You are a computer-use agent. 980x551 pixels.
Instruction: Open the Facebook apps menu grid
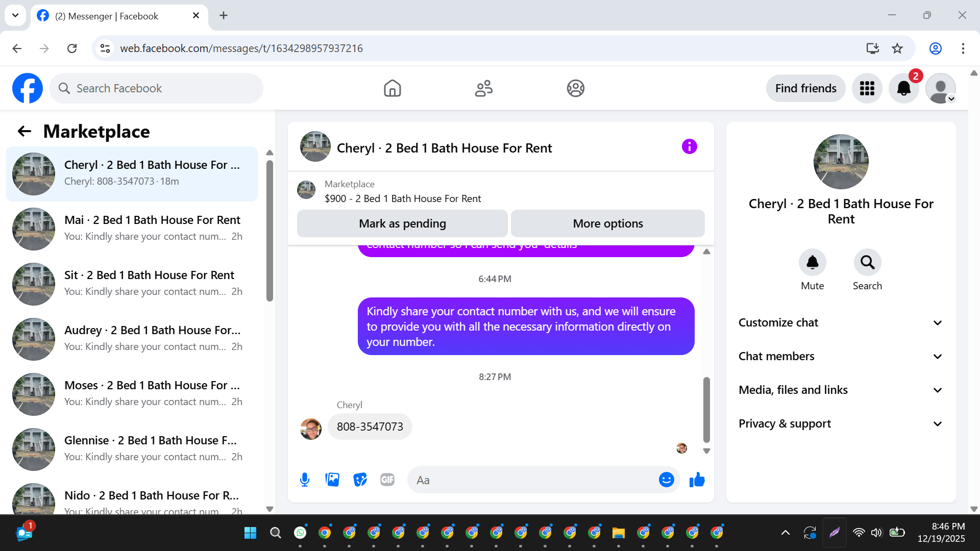pos(867,88)
